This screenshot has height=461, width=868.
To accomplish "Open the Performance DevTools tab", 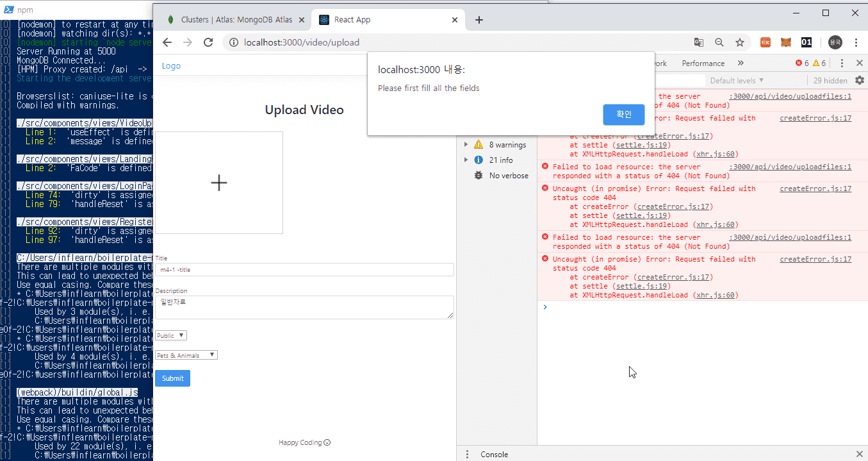I will 703,63.
